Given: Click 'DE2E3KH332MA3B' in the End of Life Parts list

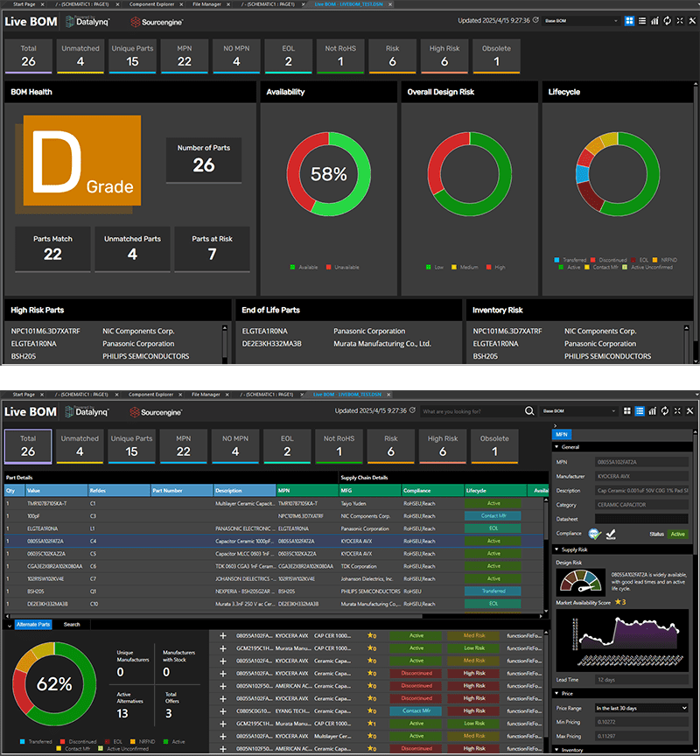Looking at the screenshot, I should click(271, 344).
